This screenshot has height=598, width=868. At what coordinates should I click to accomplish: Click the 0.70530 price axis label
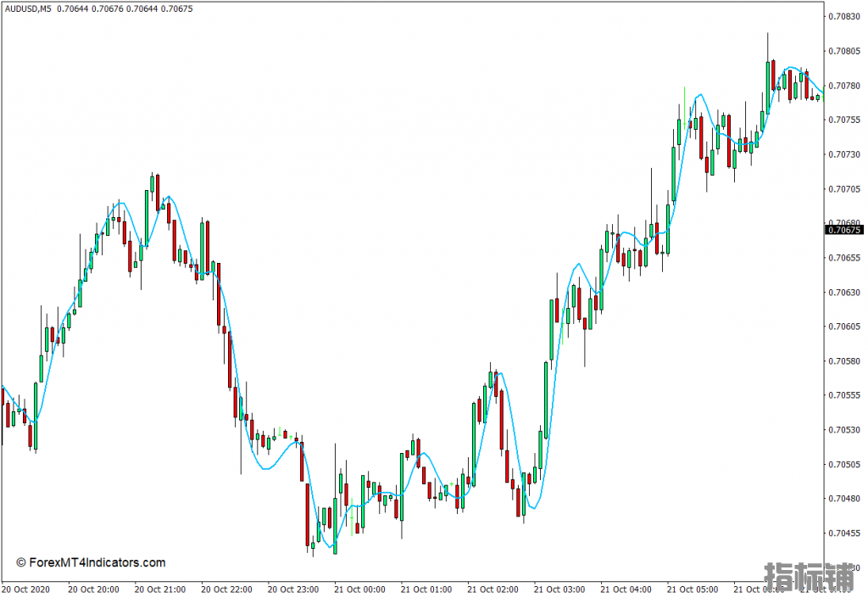(x=844, y=430)
